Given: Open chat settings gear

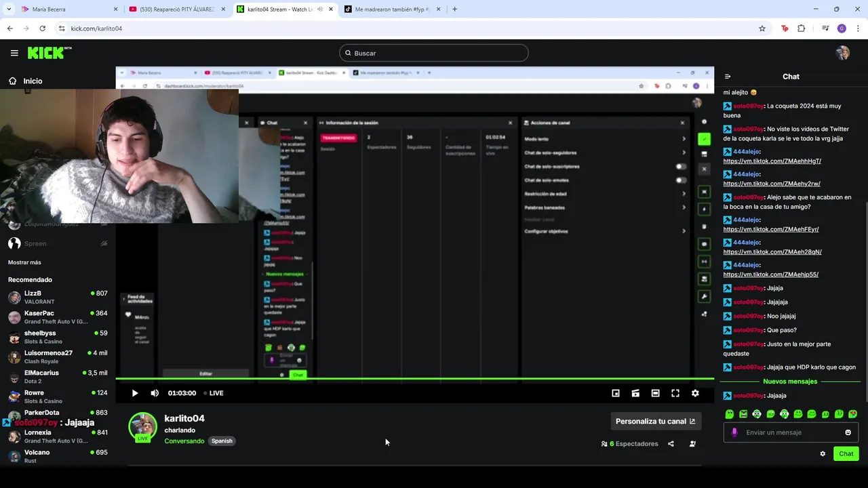Looking at the screenshot, I should pyautogui.click(x=823, y=454).
